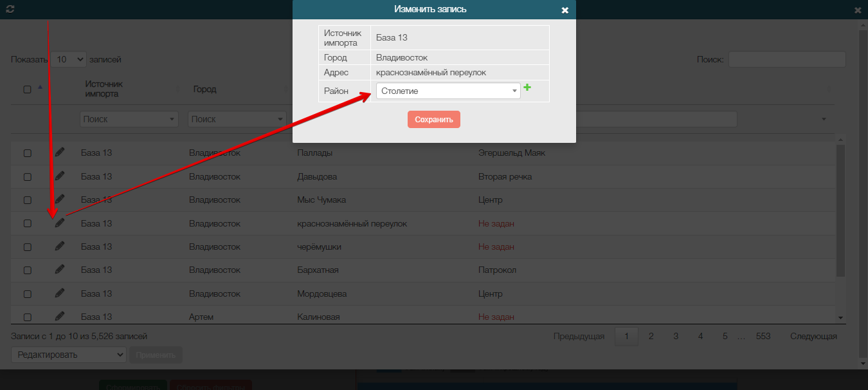This screenshot has height=390, width=868.
Task: Jump to last page 553
Action: coord(763,336)
